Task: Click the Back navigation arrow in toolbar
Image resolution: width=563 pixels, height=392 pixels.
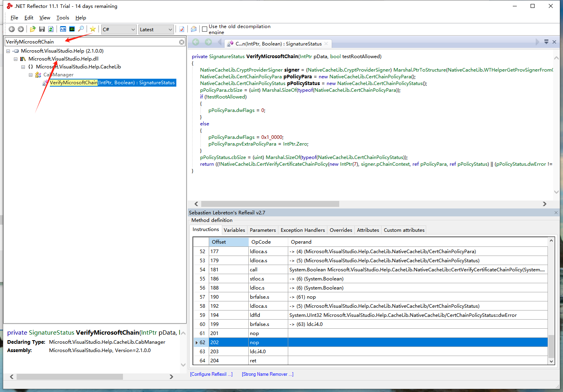Action: point(11,29)
